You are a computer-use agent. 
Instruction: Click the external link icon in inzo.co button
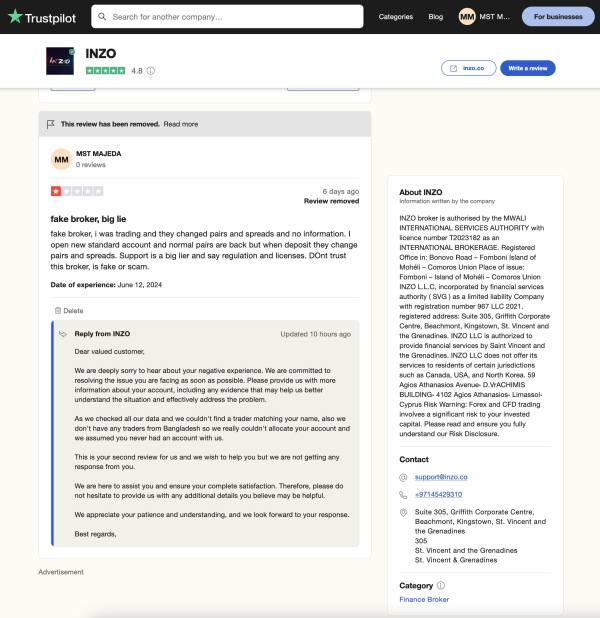click(x=453, y=68)
